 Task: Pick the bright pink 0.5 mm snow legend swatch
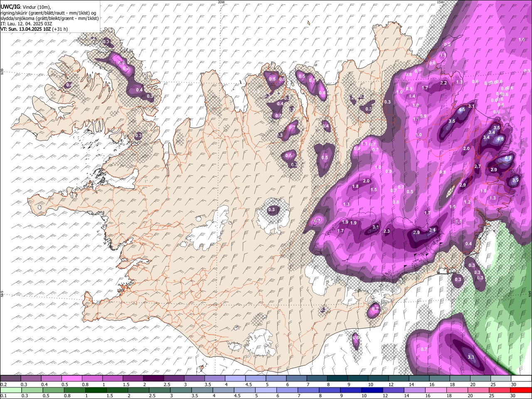coord(72,378)
